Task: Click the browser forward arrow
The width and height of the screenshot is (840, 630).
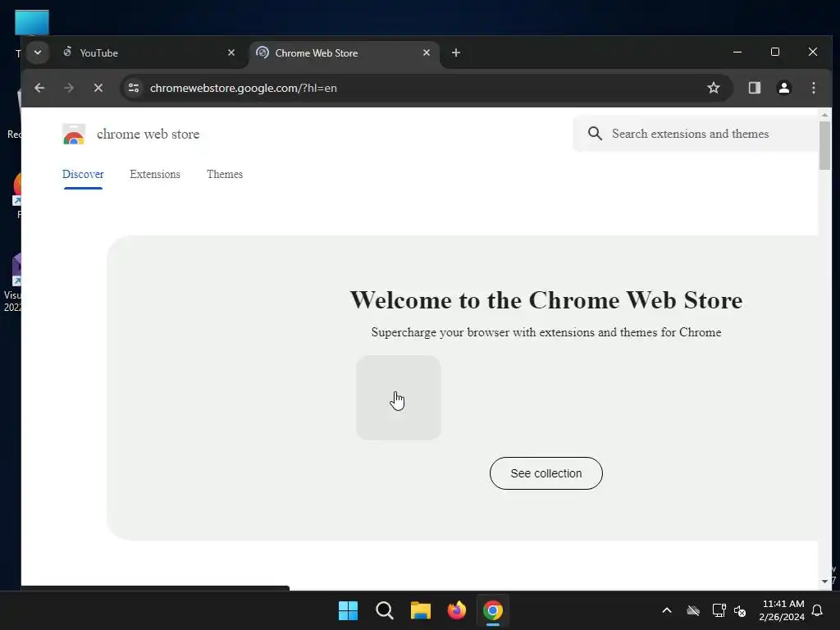Action: point(69,88)
